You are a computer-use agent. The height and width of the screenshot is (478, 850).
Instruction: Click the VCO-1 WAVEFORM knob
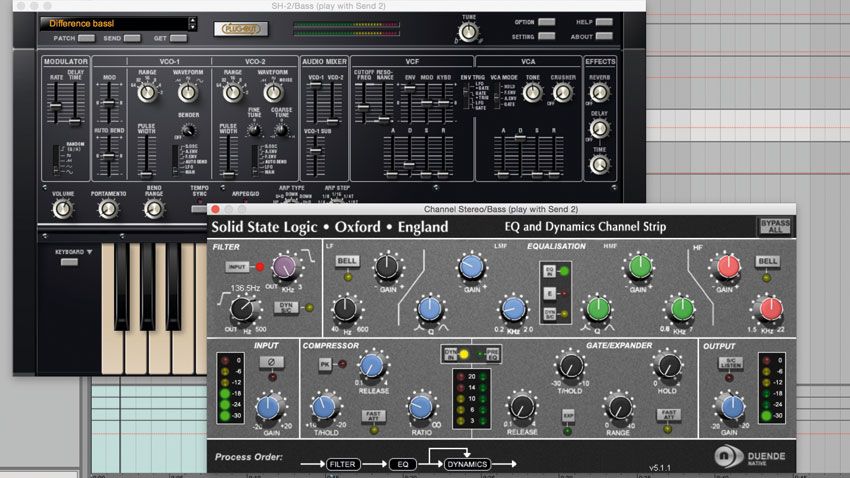click(x=188, y=93)
